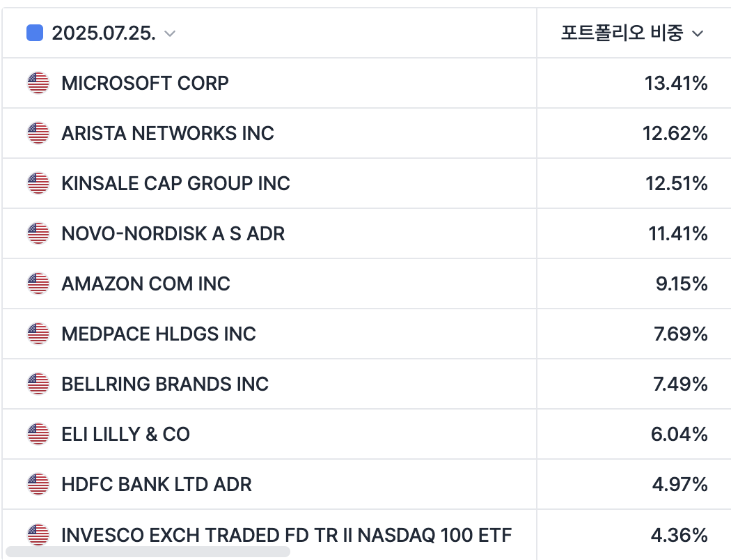This screenshot has width=731, height=560.
Task: Open the 포트폴리오 비중 column dropdown chevron
Action: 698,33
